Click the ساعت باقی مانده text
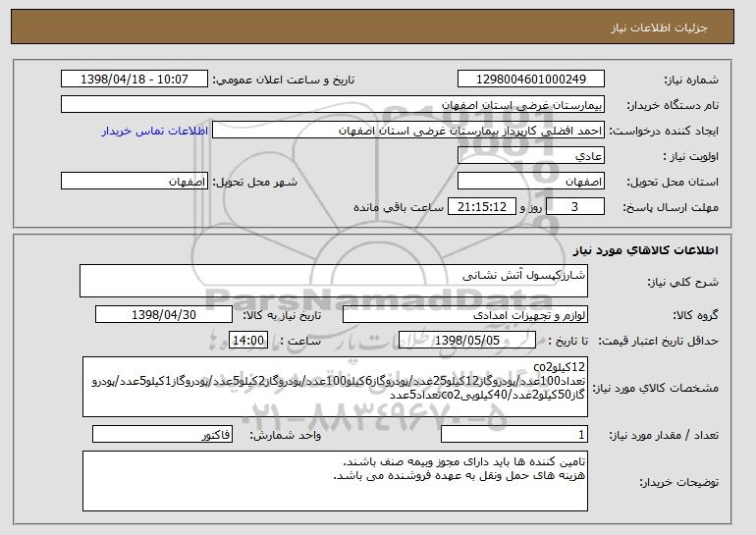The height and width of the screenshot is (535, 756). (x=399, y=207)
